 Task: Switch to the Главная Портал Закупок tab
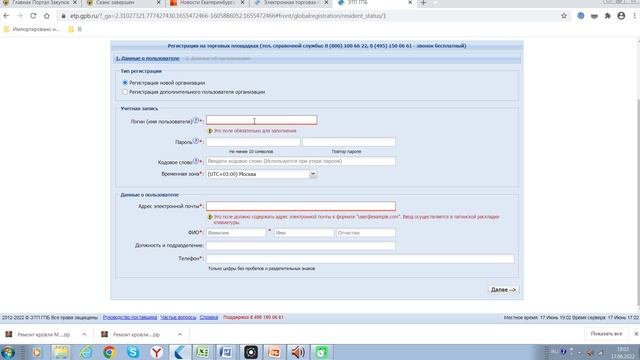click(x=40, y=3)
